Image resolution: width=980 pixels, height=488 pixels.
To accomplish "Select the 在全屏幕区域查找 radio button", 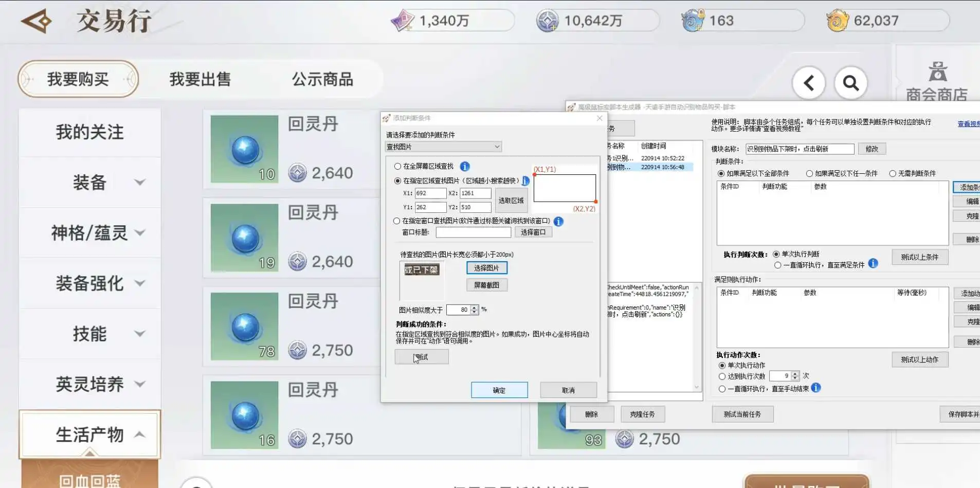I will pyautogui.click(x=397, y=166).
